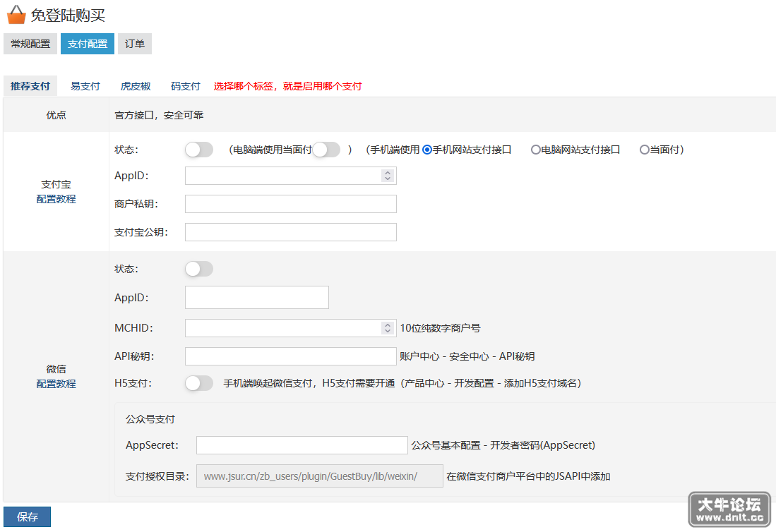Click the hint 在微信支付商户平台中的JSAPI中添加
Viewport: 776px width, 532px height.
tap(529, 477)
